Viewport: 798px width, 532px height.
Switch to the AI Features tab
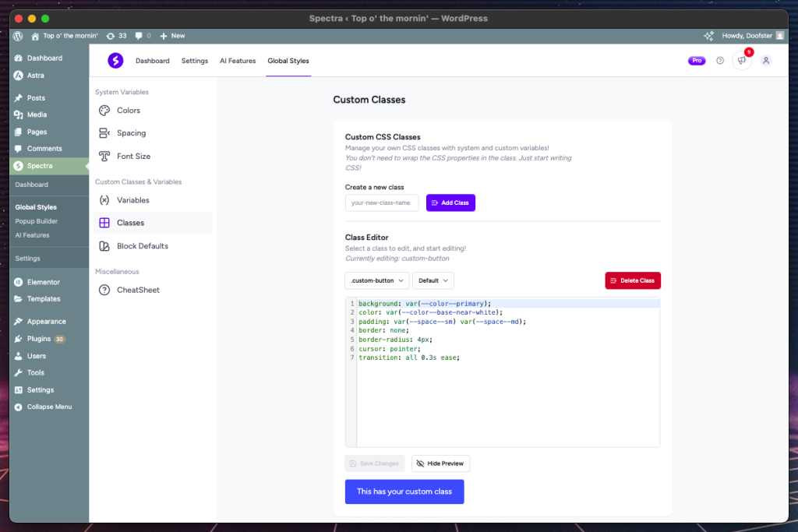point(238,61)
